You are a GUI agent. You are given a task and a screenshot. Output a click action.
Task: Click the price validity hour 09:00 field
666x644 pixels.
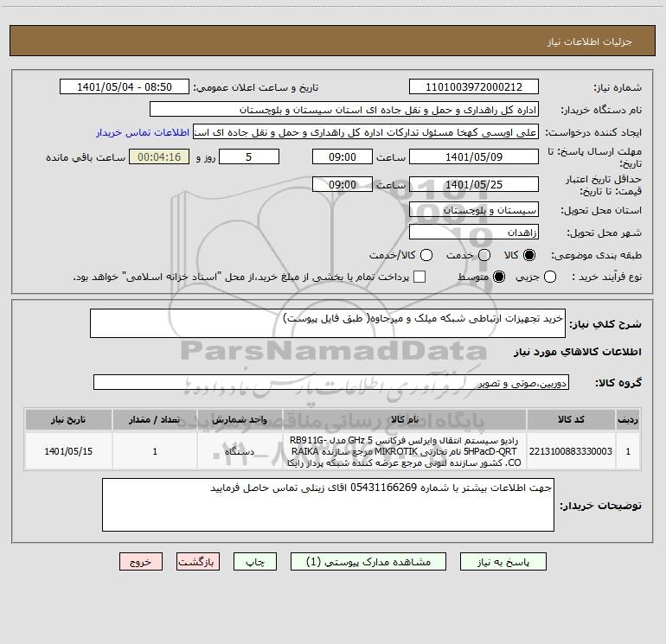coord(343,185)
